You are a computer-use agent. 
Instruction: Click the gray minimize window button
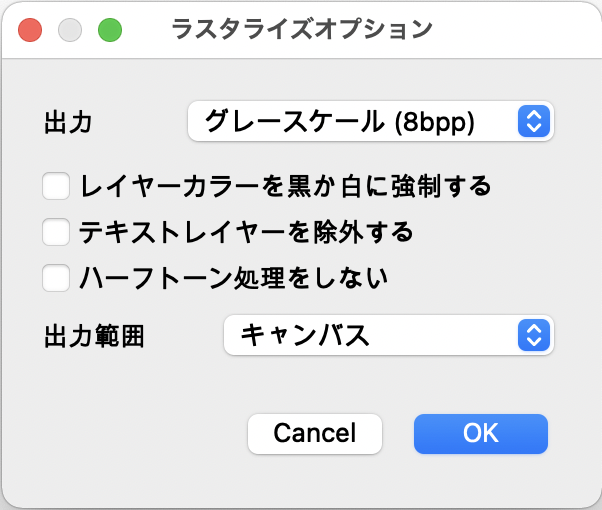(x=70, y=30)
